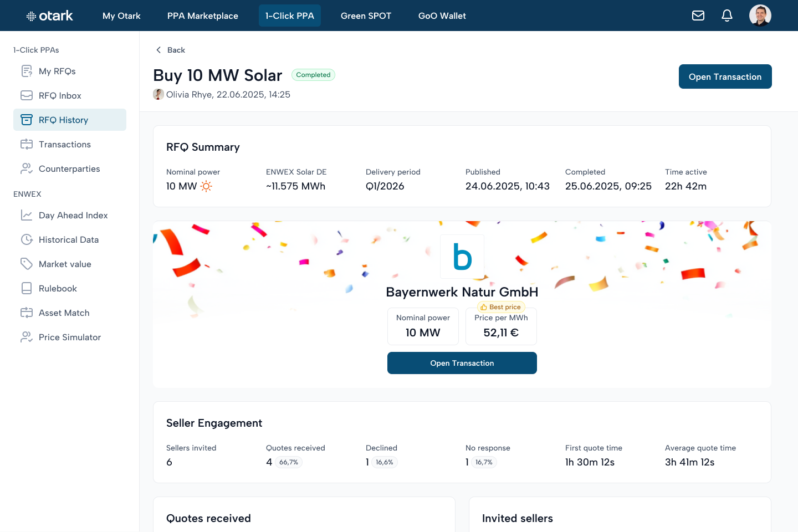The width and height of the screenshot is (798, 532).
Task: Click the Best price thumbs-up icon
Action: coord(484,307)
